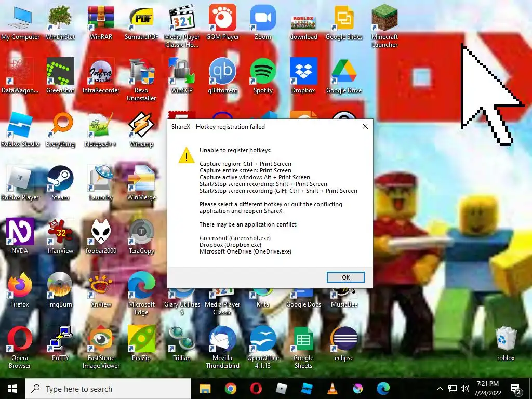Select the SumatraPDF desktop icon
532x399 pixels.
(141, 22)
